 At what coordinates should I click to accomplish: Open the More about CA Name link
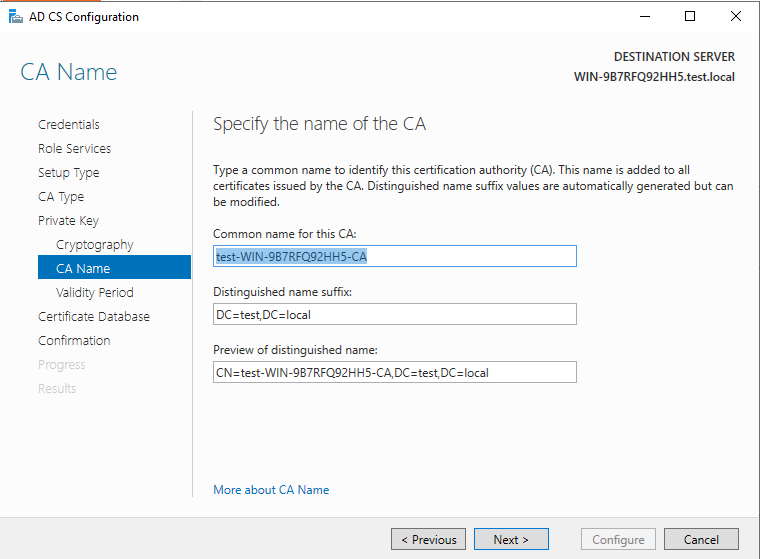point(271,490)
